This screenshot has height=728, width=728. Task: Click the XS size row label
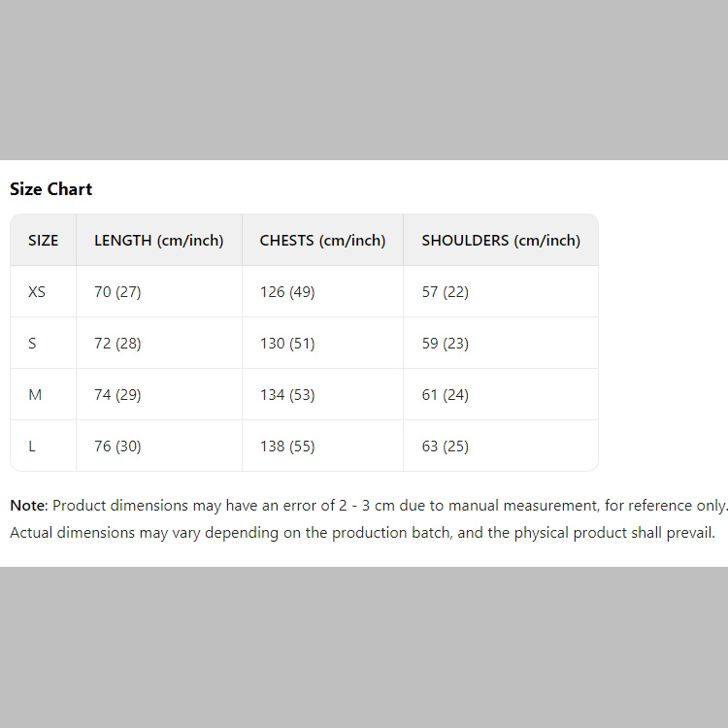[x=37, y=292]
